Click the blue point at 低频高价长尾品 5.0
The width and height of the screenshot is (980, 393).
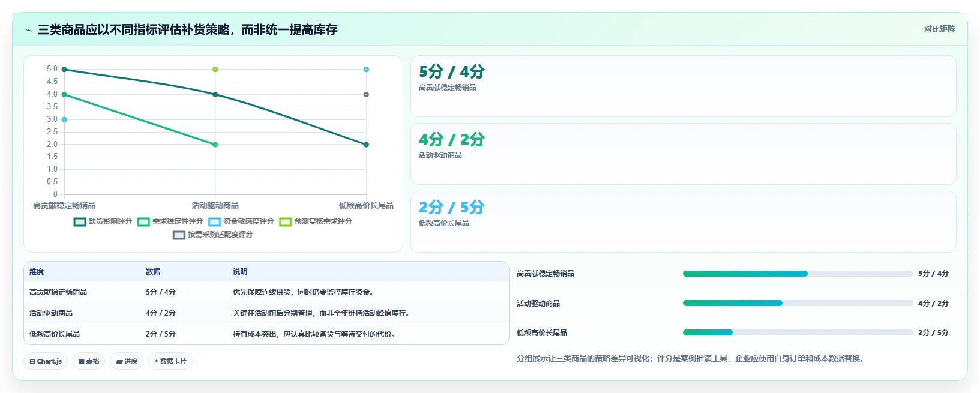point(366,70)
